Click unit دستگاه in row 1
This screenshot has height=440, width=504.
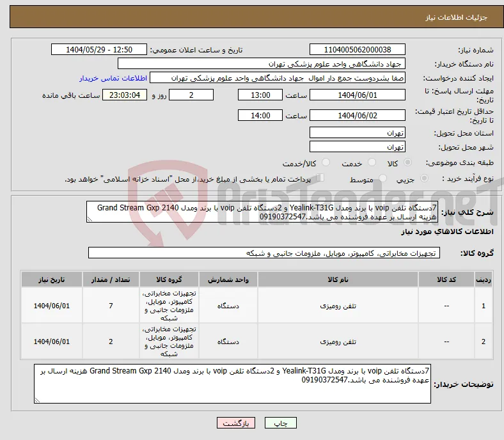[x=228, y=306]
